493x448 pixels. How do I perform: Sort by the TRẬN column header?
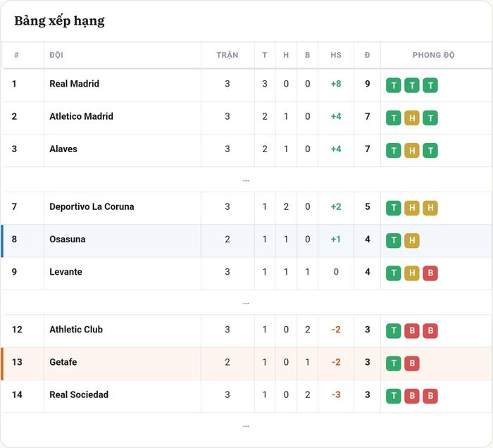pyautogui.click(x=227, y=55)
